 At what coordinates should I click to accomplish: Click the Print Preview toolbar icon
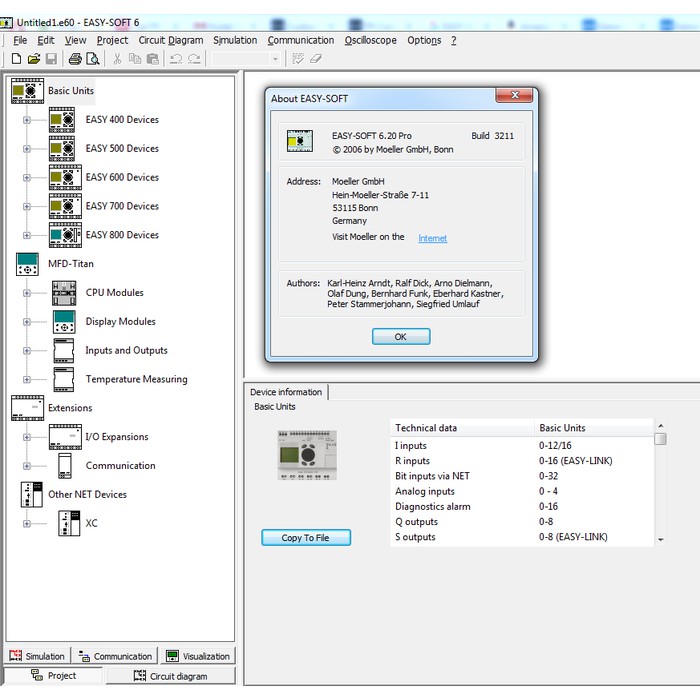92,59
